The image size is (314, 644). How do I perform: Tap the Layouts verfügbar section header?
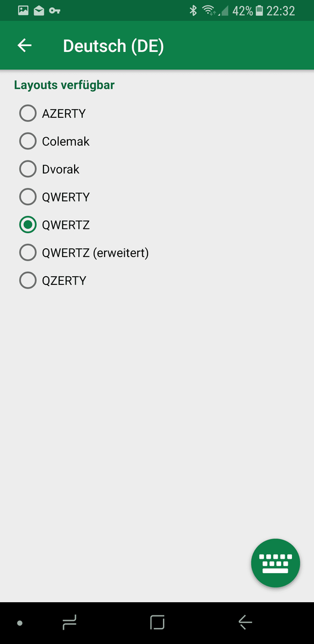coord(64,85)
